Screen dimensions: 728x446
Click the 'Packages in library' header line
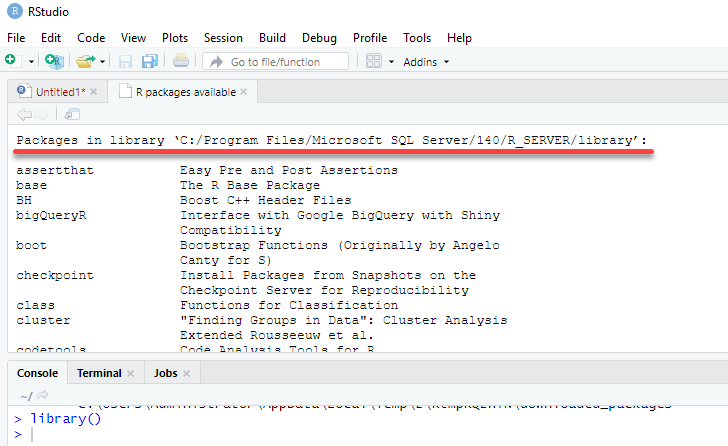[332, 140]
